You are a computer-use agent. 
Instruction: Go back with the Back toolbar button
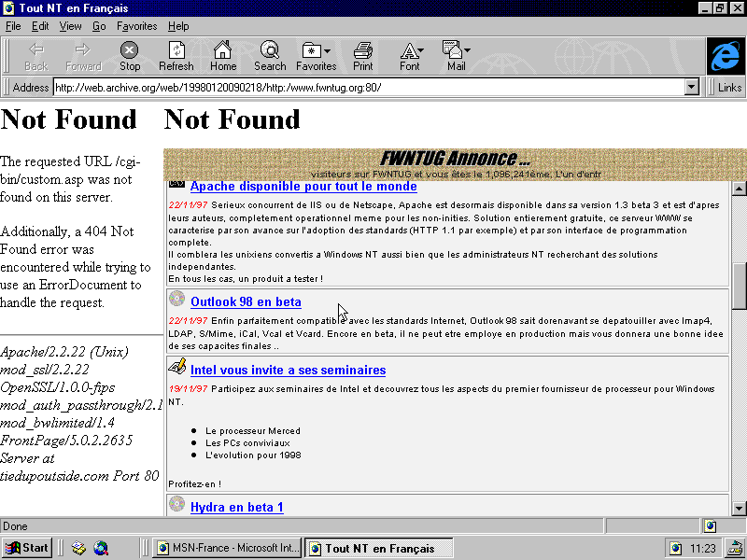tap(36, 56)
